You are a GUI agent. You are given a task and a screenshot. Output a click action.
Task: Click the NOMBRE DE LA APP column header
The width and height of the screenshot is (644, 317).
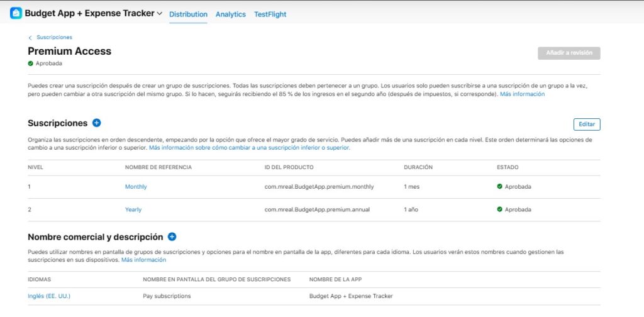pyautogui.click(x=335, y=280)
